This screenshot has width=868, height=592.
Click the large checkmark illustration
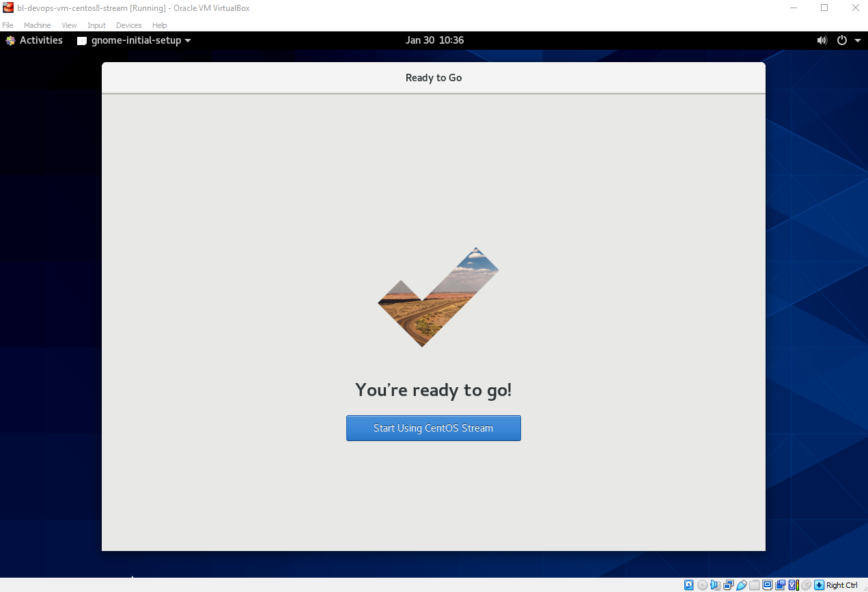(438, 297)
